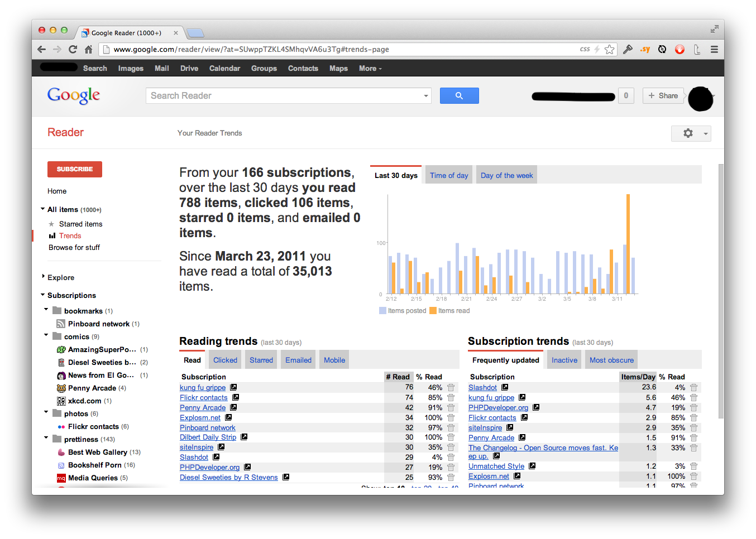Screen dimensions: 756x539
Task: Select the Clicked tab under Reading trends
Action: click(x=225, y=359)
